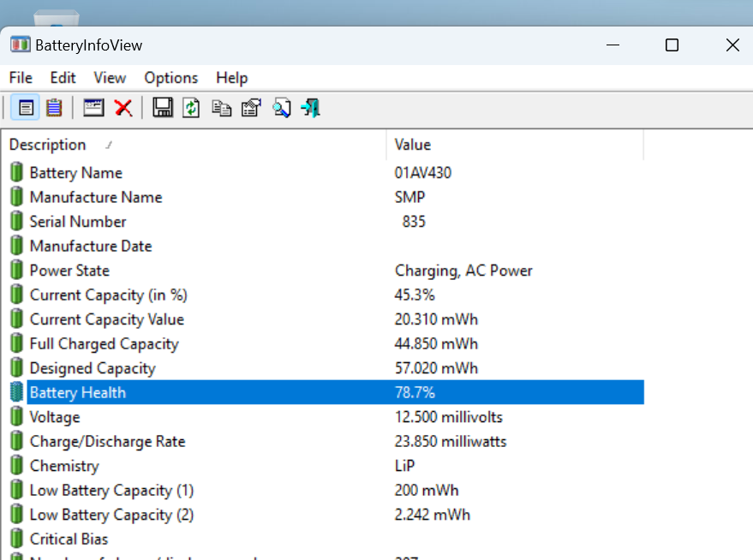Select the Low Battery Capacity (1) row
This screenshot has width=753, height=560.
326,490
